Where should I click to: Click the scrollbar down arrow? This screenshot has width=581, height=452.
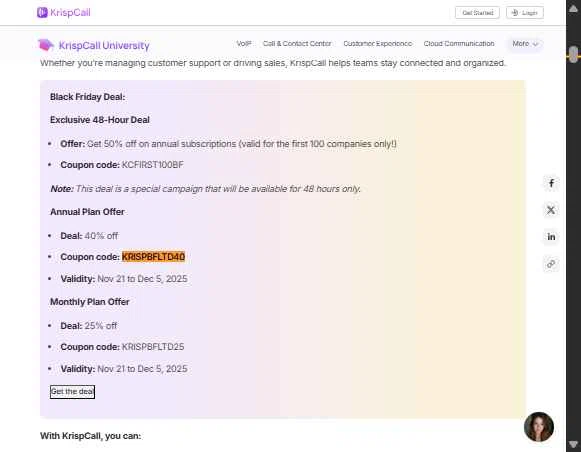573,444
